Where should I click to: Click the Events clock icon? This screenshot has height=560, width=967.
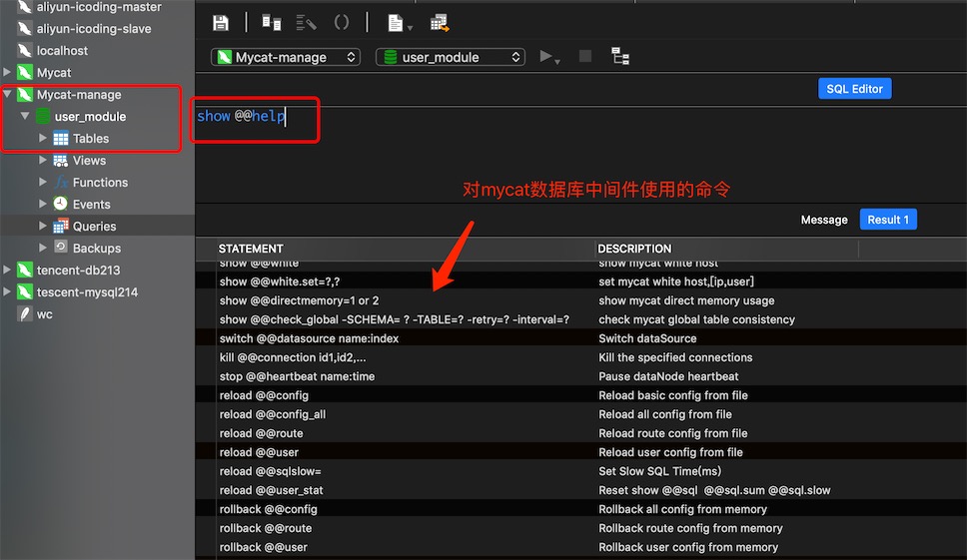[x=60, y=204]
